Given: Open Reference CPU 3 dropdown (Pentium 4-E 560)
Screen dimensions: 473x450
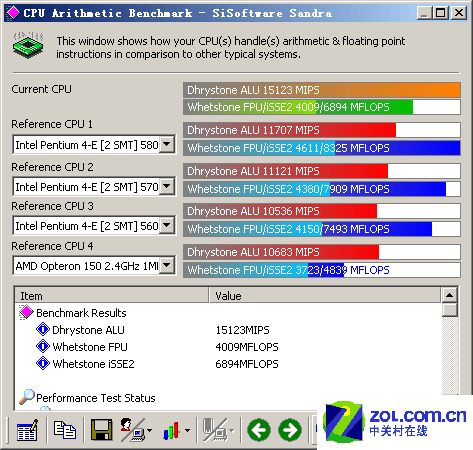Looking at the screenshot, I should (167, 225).
